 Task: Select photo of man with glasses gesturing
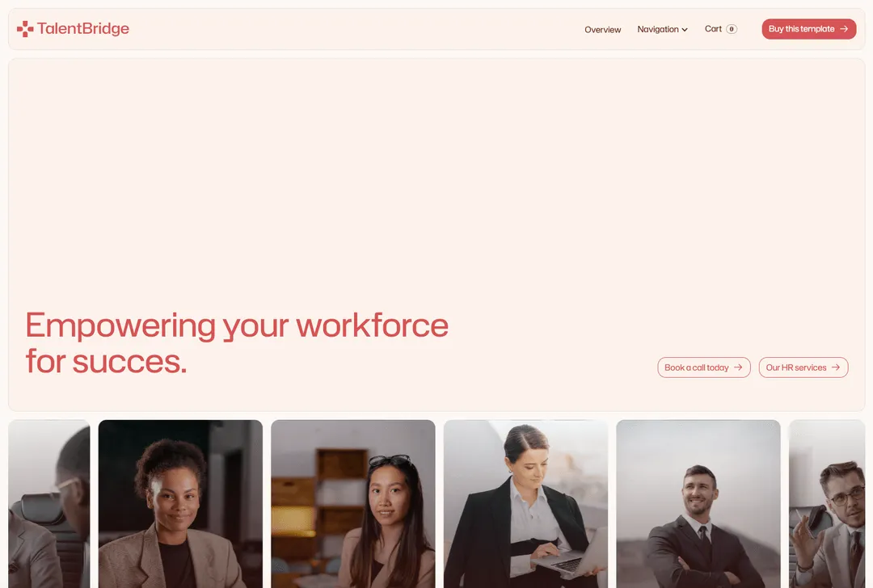(828, 504)
